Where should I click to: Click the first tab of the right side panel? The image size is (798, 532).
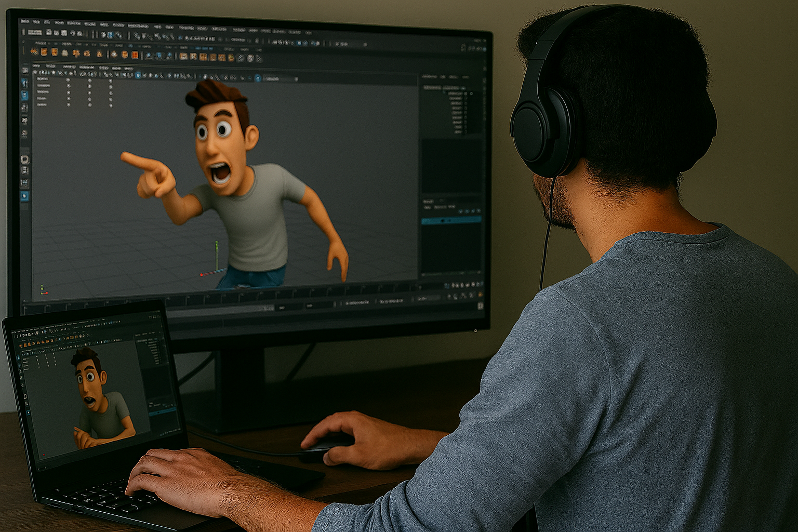[429, 76]
